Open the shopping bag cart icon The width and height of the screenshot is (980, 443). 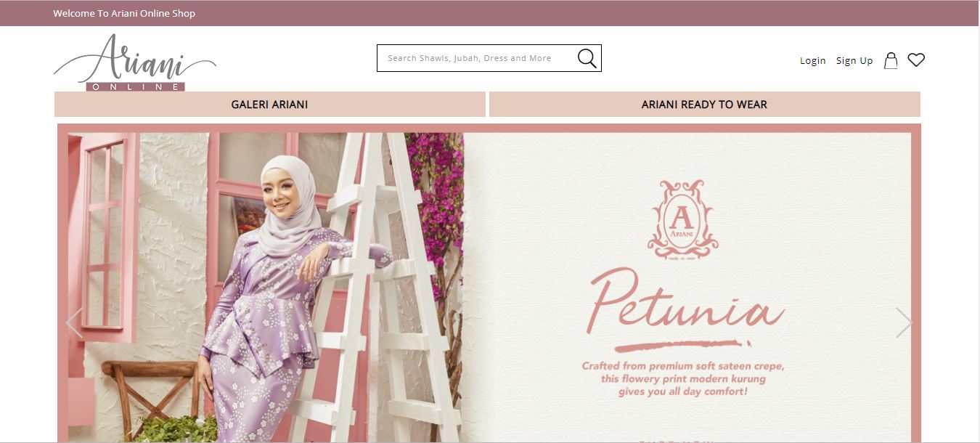[891, 61]
